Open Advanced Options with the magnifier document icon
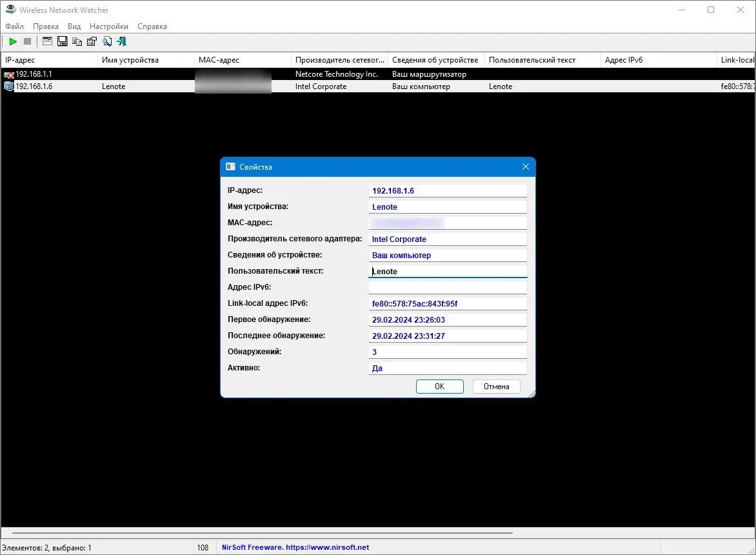756x555 pixels. pos(106,41)
